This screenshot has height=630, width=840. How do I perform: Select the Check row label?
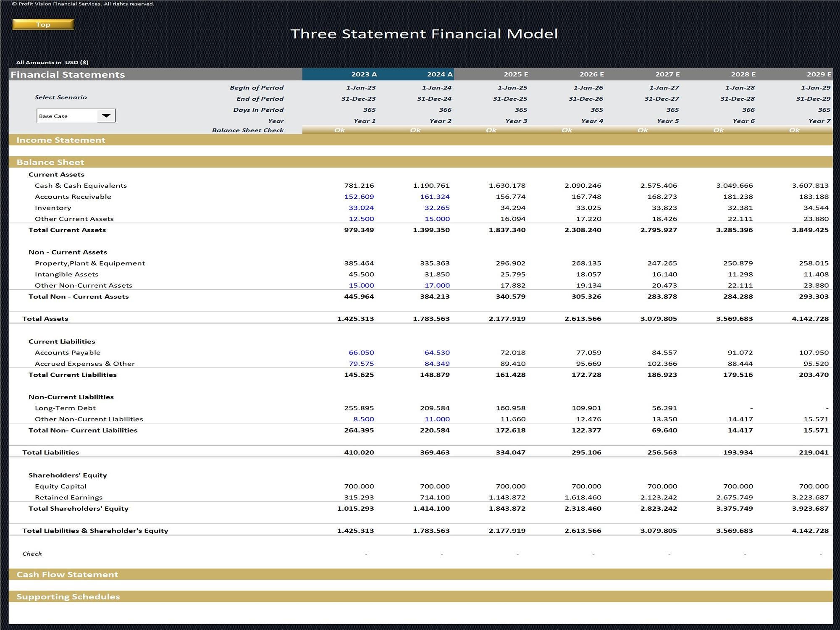pyautogui.click(x=32, y=554)
